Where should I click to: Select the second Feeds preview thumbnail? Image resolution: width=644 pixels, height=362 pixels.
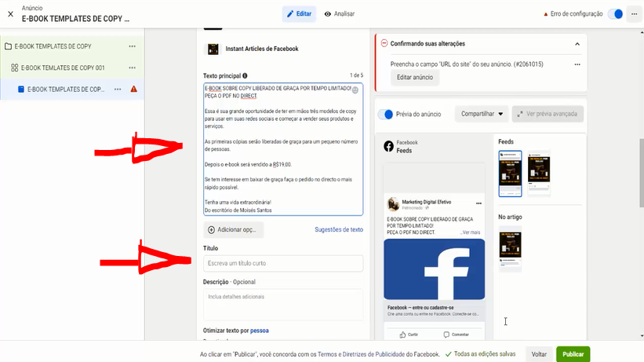539,173
